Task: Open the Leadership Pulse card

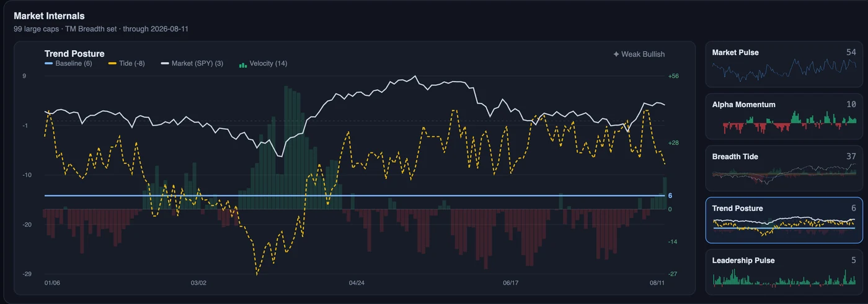Action: pyautogui.click(x=784, y=272)
